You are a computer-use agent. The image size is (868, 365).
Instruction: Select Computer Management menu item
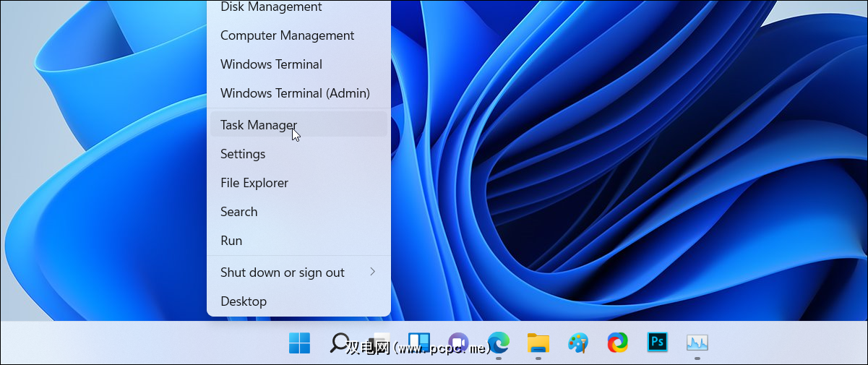pyautogui.click(x=287, y=35)
